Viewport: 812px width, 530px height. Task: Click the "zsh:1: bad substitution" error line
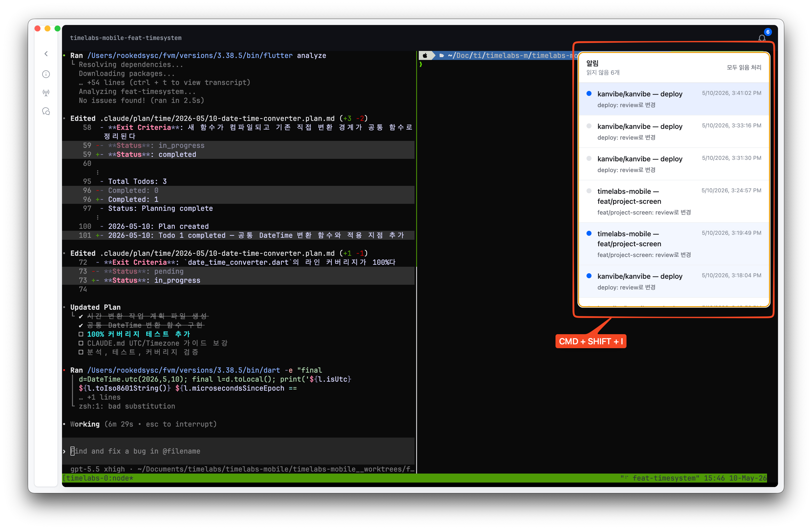(x=127, y=406)
